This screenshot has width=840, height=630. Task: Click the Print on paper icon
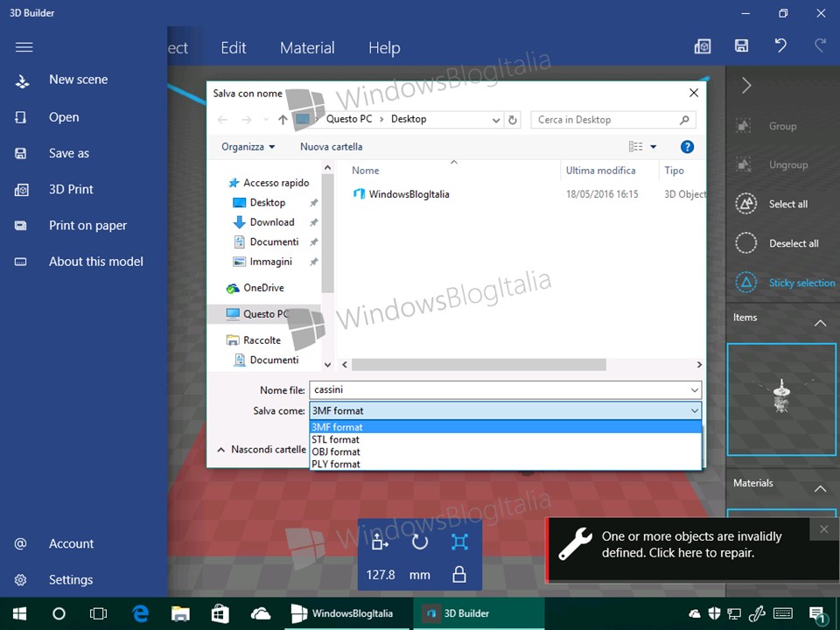pyautogui.click(x=20, y=226)
